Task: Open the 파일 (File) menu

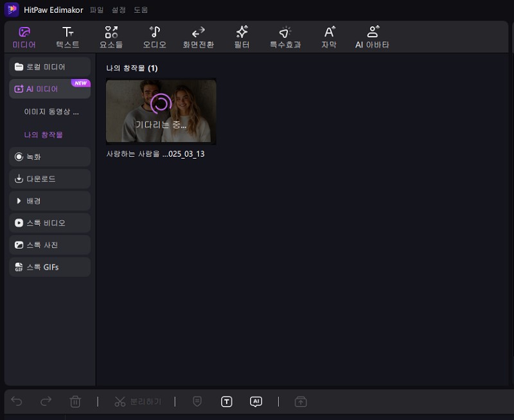Action: pos(96,10)
